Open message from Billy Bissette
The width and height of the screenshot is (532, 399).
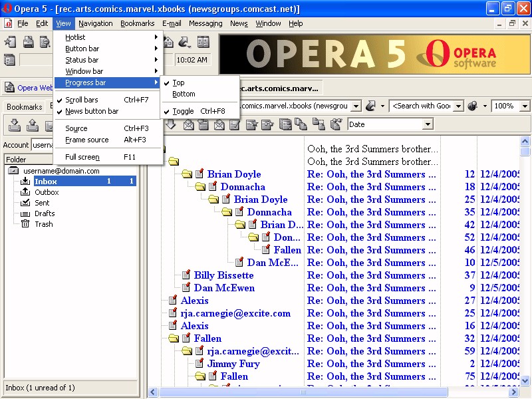[223, 275]
